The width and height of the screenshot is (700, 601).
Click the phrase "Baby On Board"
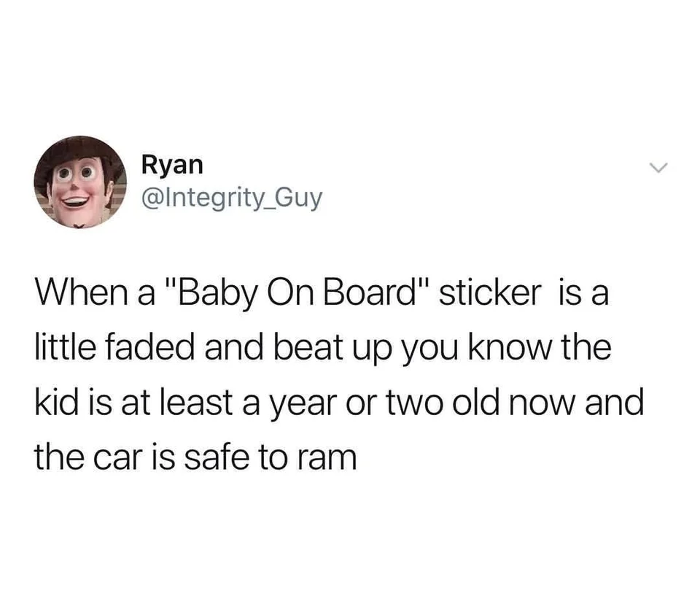(297, 293)
